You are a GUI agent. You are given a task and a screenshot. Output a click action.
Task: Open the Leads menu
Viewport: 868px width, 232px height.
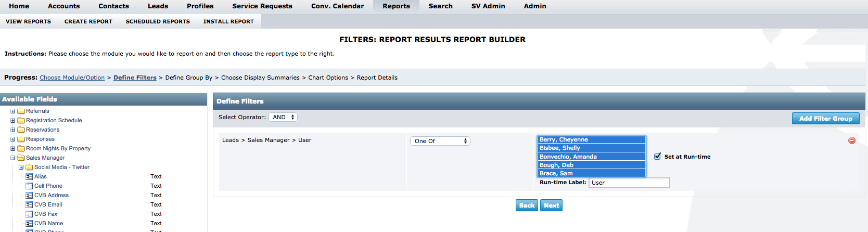pyautogui.click(x=158, y=6)
